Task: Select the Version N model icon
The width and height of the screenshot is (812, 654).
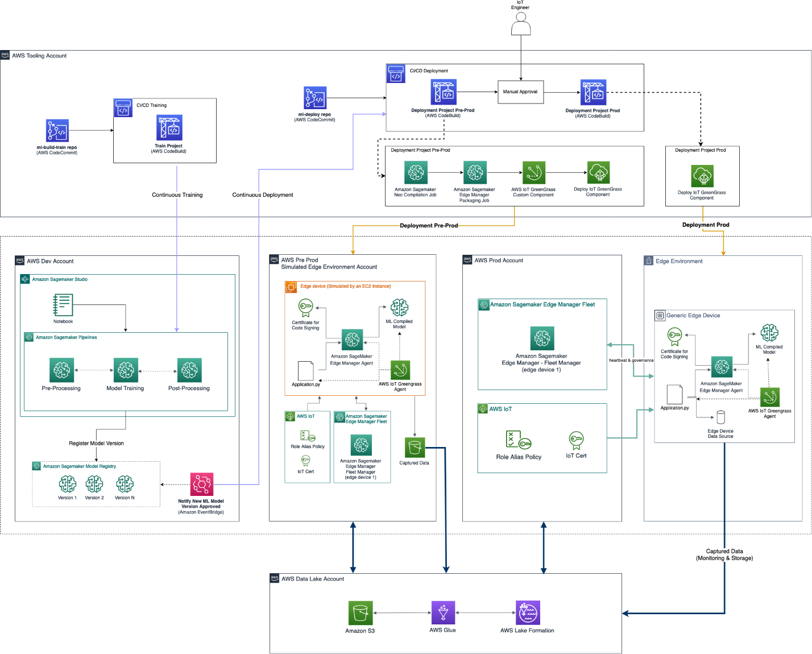Action: [125, 484]
